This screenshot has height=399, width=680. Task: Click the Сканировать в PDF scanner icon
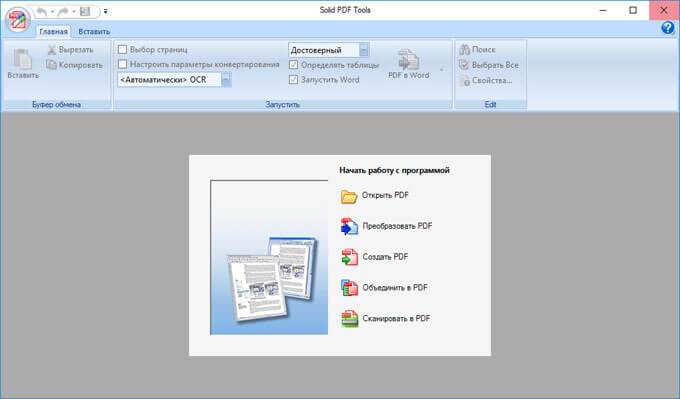350,319
